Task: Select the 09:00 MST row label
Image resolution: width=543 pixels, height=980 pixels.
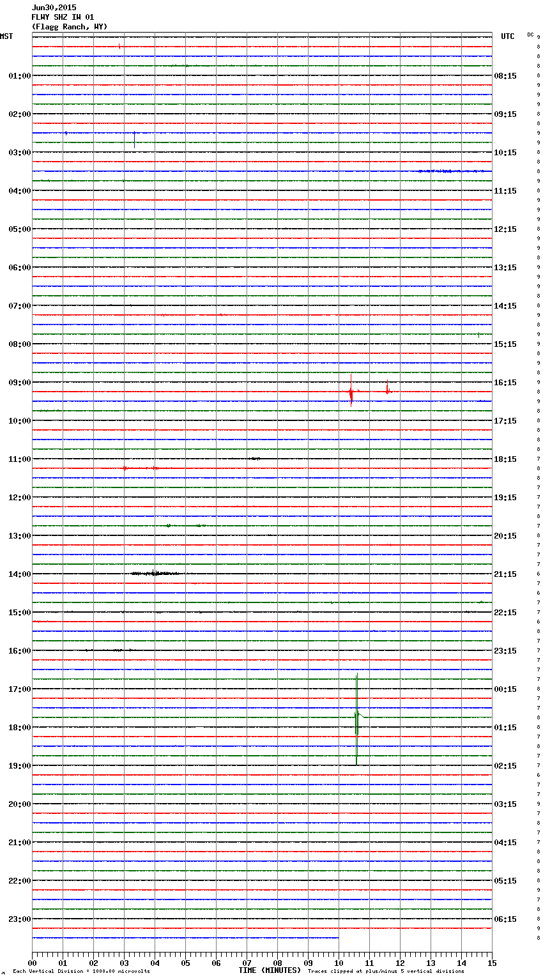Action: click(20, 383)
